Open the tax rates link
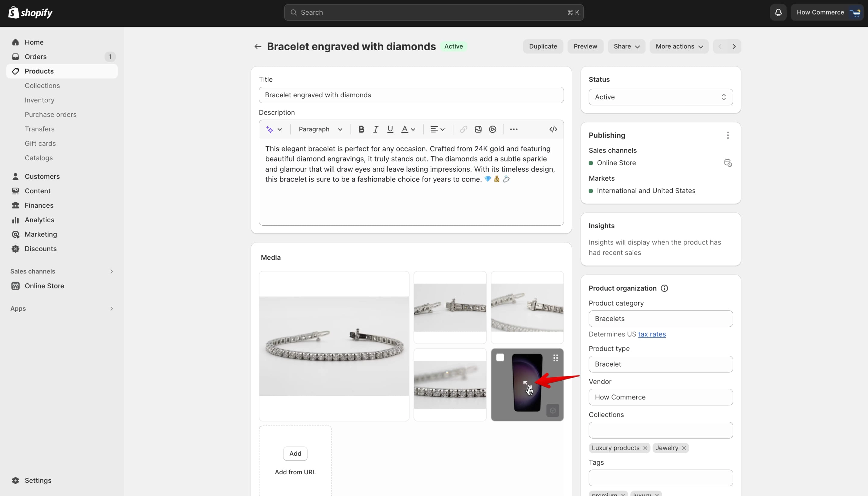Screen dimensions: 868x496 [652, 334]
